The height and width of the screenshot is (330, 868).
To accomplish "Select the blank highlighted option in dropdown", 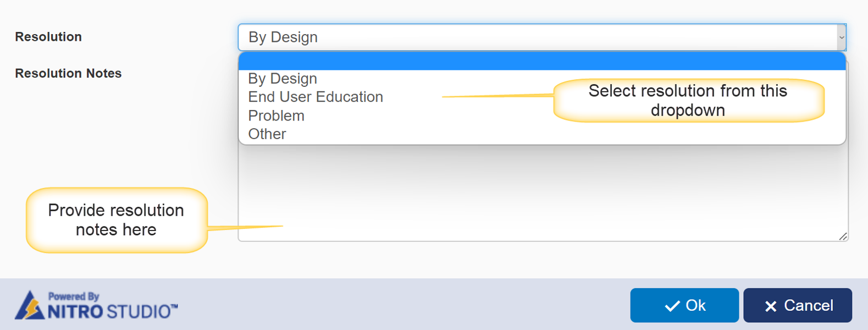I will tap(542, 61).
